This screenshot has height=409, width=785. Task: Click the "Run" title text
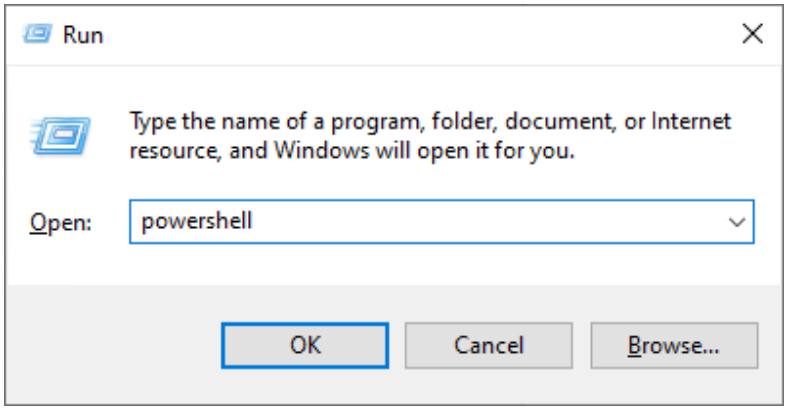coord(82,35)
